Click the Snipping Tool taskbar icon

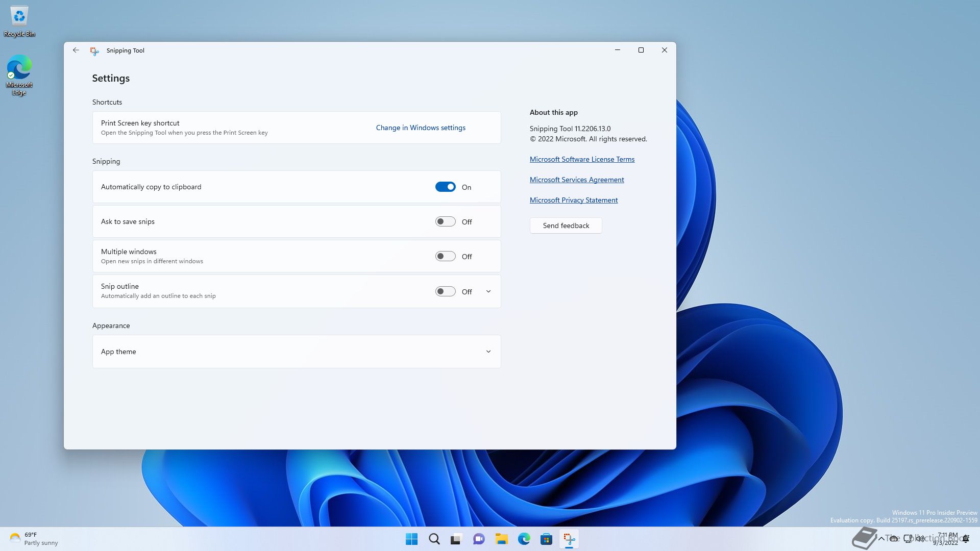569,539
